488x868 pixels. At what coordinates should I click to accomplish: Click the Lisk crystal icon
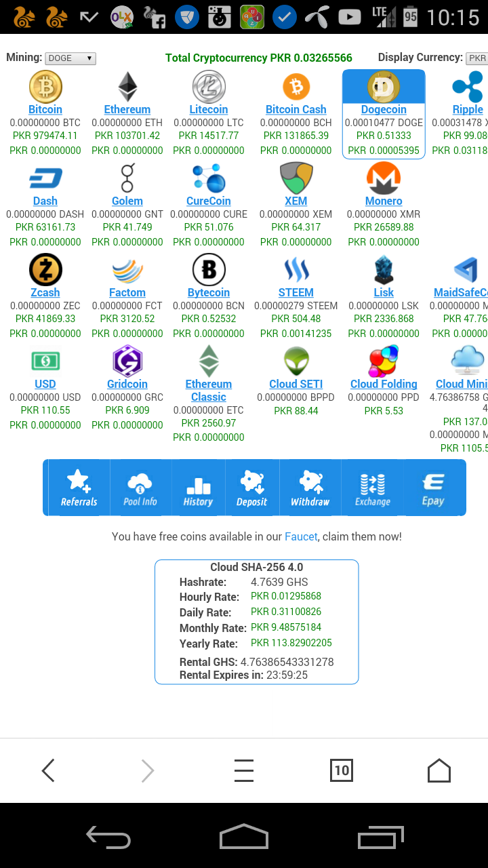point(384,270)
